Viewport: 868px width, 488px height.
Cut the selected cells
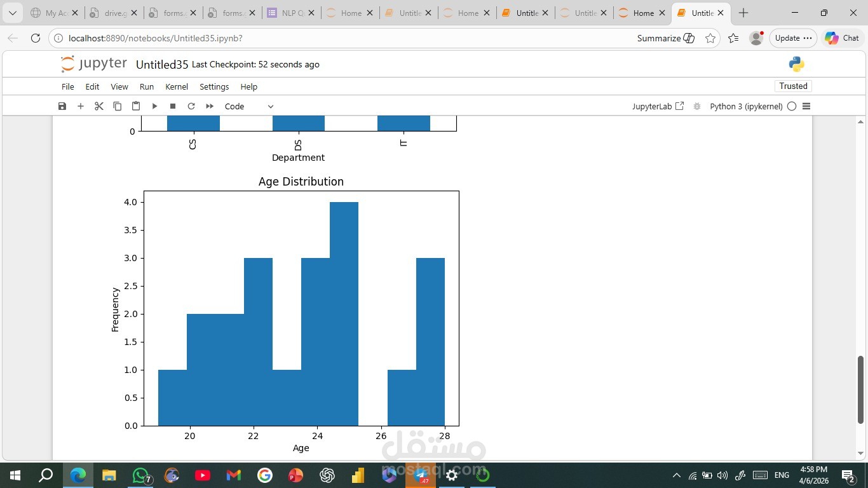[98, 106]
